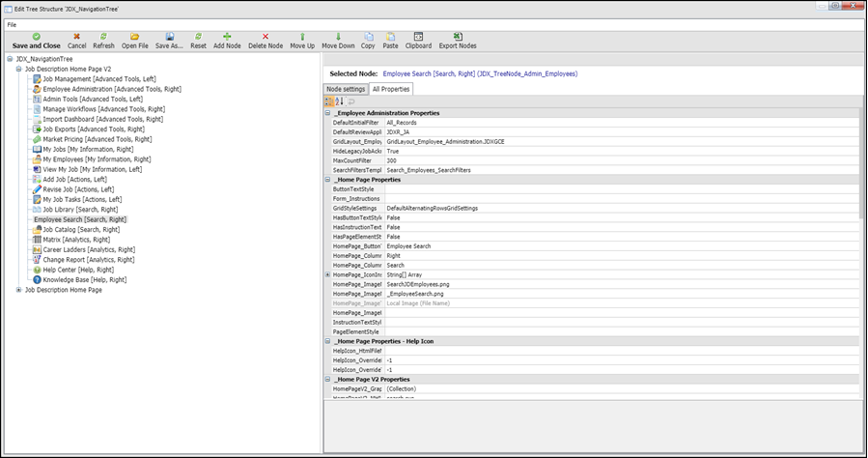Click the Cancel toolbar icon
868x458 pixels.
[76, 37]
